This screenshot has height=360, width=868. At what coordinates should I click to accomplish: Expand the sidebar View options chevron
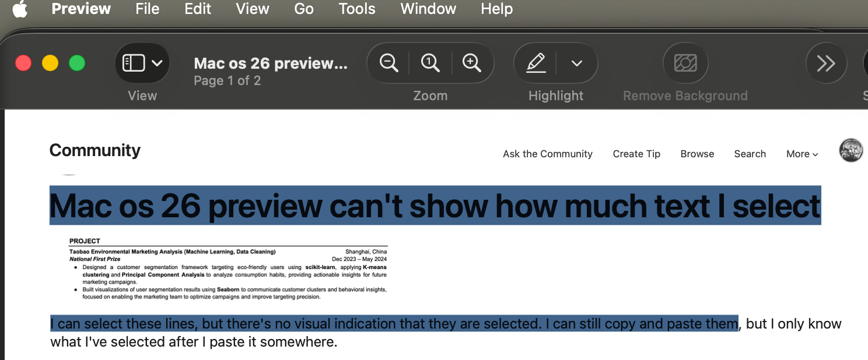[157, 63]
